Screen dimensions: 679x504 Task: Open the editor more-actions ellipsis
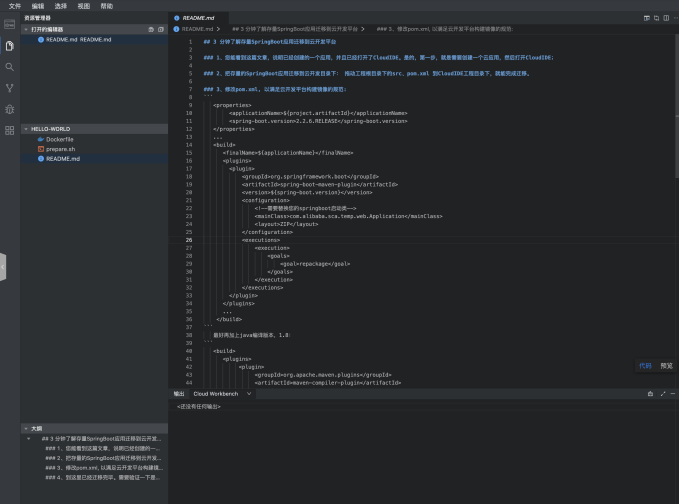tap(675, 18)
